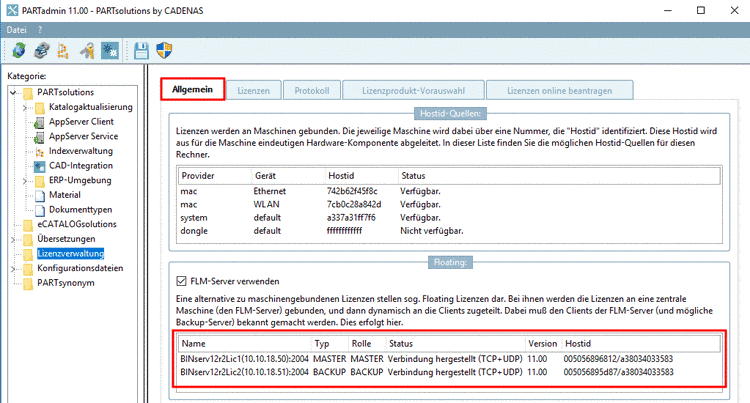Click the Indexverwaltung tree icon
The height and width of the screenshot is (403, 750).
pos(40,152)
